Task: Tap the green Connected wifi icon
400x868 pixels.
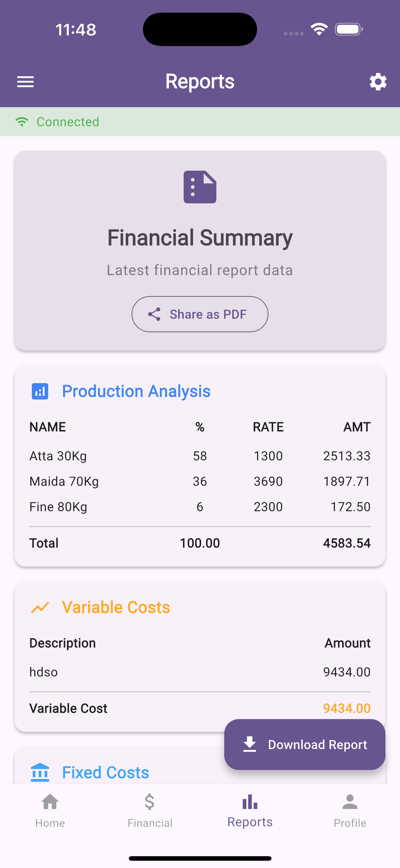Action: 22,122
